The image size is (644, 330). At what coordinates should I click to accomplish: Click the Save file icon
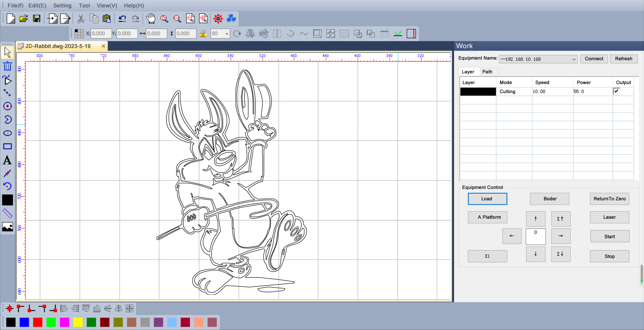[37, 18]
